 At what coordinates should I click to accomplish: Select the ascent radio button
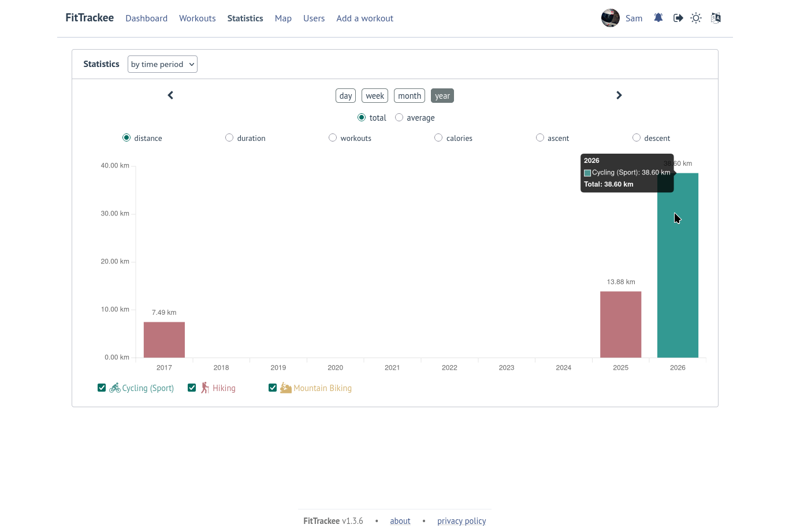pos(540,137)
